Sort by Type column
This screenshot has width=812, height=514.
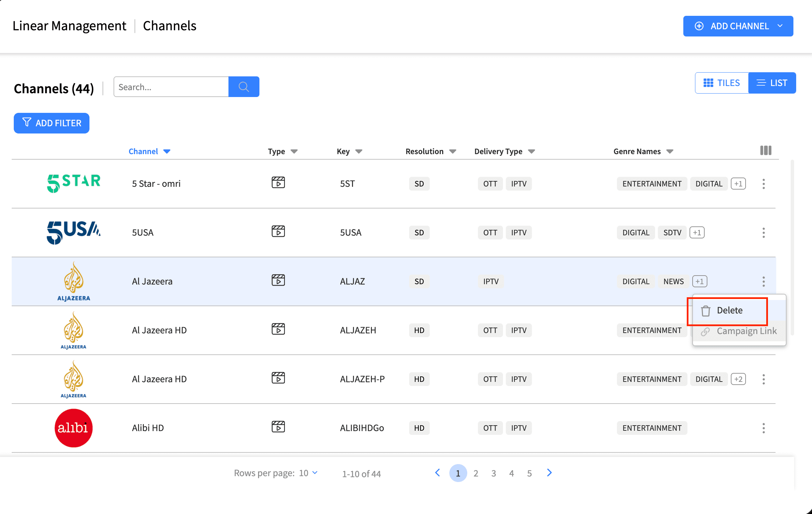(x=282, y=151)
